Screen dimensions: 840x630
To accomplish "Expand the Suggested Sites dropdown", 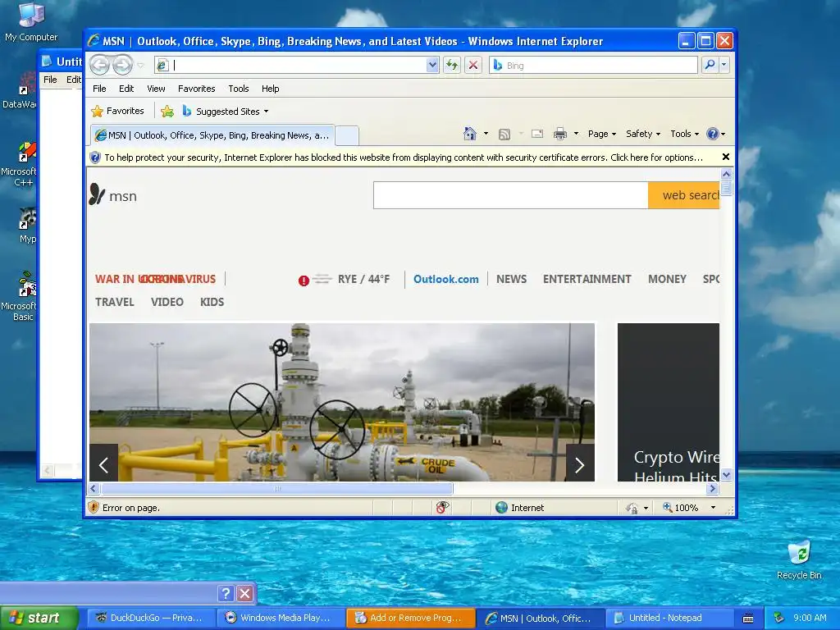I will coord(267,112).
